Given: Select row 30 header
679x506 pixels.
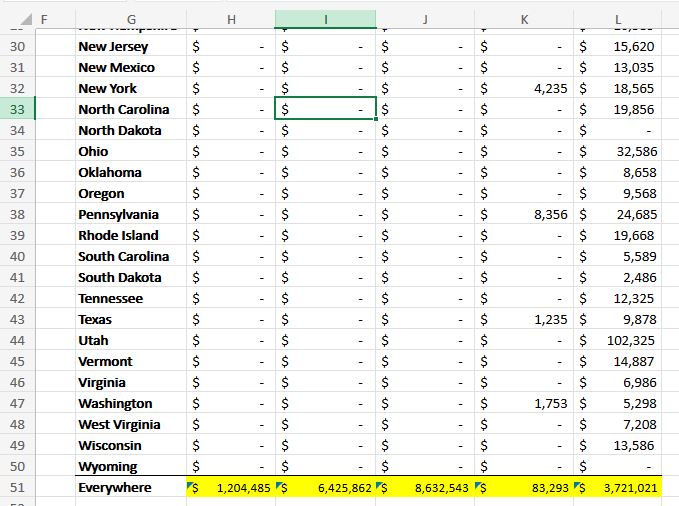Looking at the screenshot, I should click(x=17, y=46).
